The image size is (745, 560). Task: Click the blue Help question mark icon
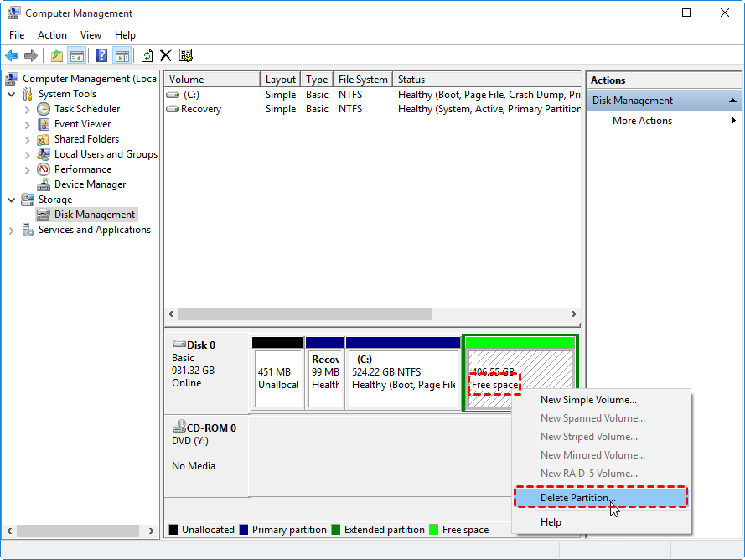(x=101, y=55)
